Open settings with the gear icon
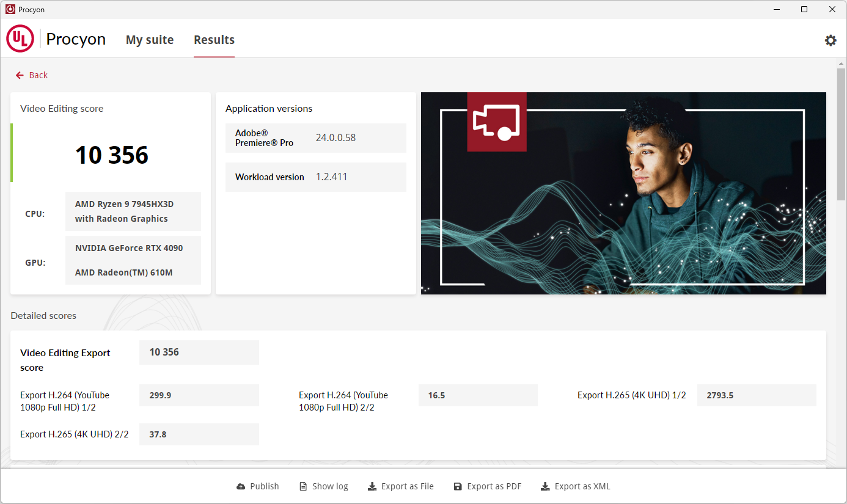The image size is (847, 504). click(831, 40)
